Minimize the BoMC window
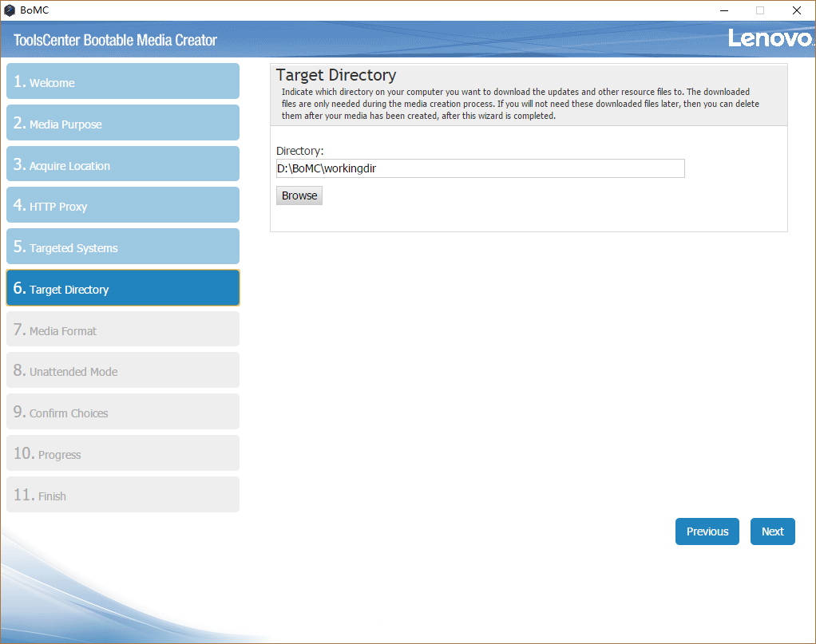 tap(724, 10)
